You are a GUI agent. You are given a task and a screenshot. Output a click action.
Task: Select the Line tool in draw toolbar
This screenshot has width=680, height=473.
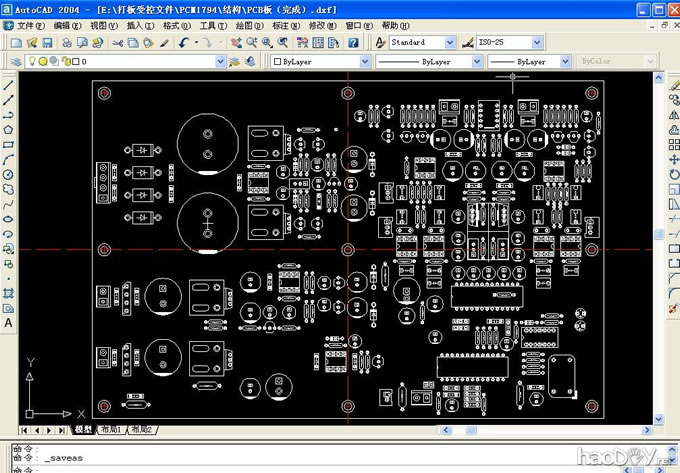pyautogui.click(x=8, y=86)
